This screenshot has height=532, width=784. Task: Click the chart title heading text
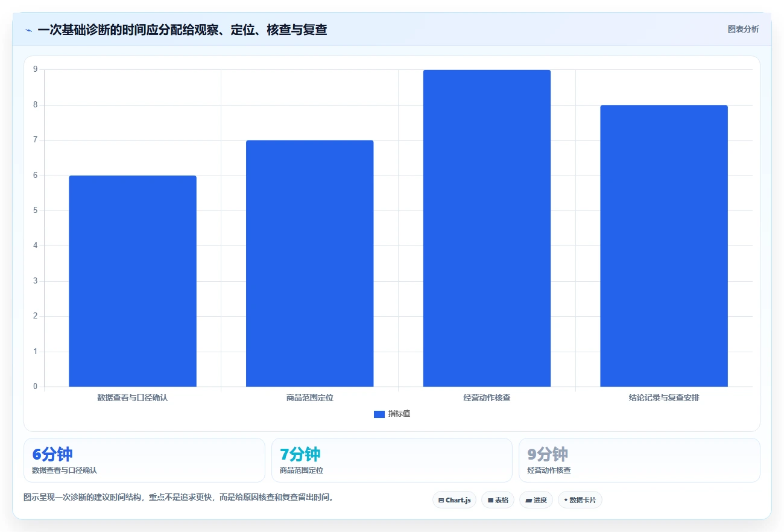pyautogui.click(x=182, y=30)
